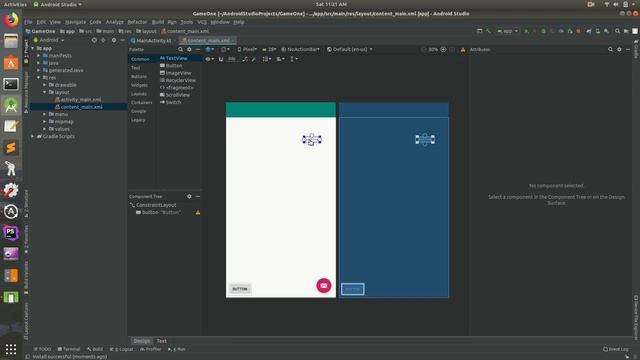Image resolution: width=640 pixels, height=360 pixels.
Task: Open the view options eye menu
Action: tap(209, 59)
